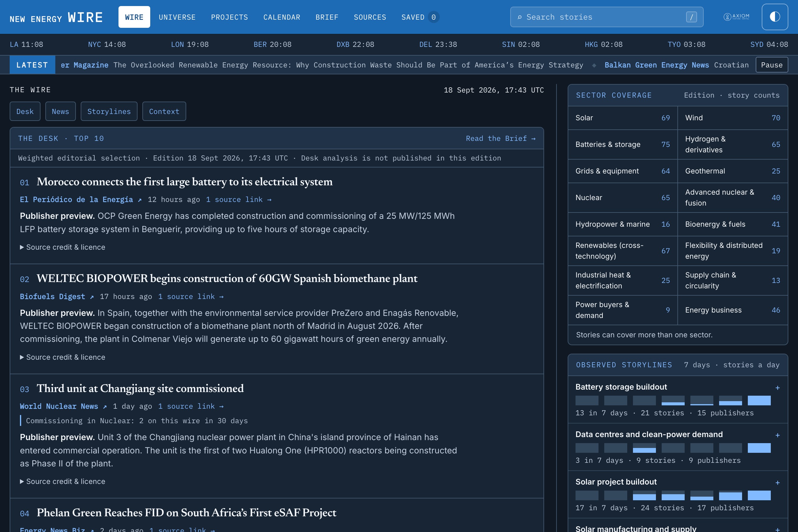798x532 pixels.
Task: Expand Source credit under WELTEC story
Action: coord(63,357)
